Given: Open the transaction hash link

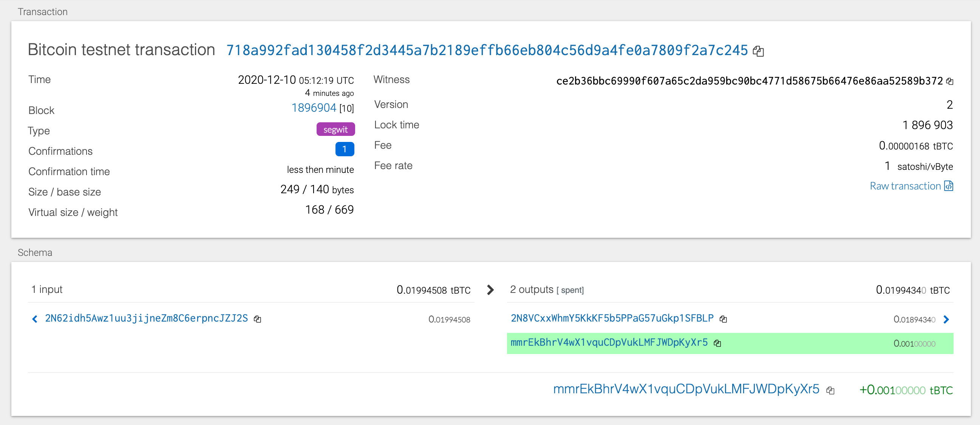Looking at the screenshot, I should [x=487, y=50].
